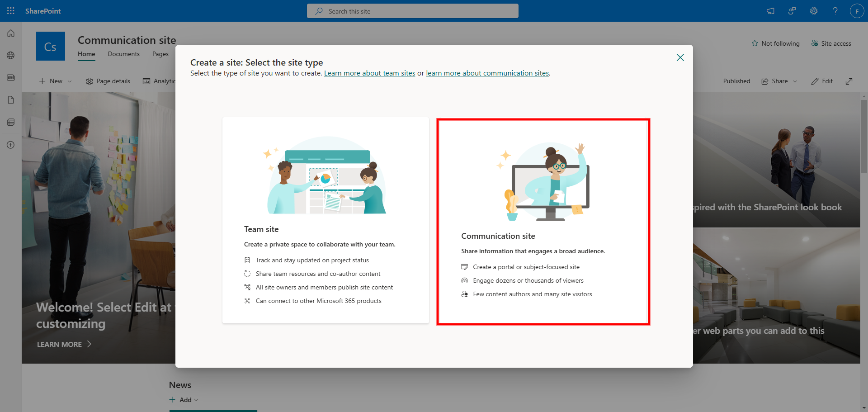Open My sites globe icon in rail
This screenshot has height=412, width=868.
[11, 55]
